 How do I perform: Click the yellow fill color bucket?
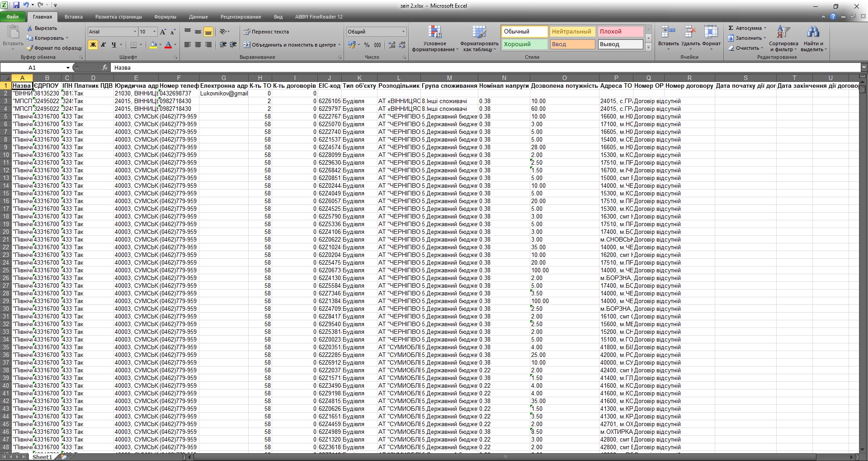tap(153, 45)
